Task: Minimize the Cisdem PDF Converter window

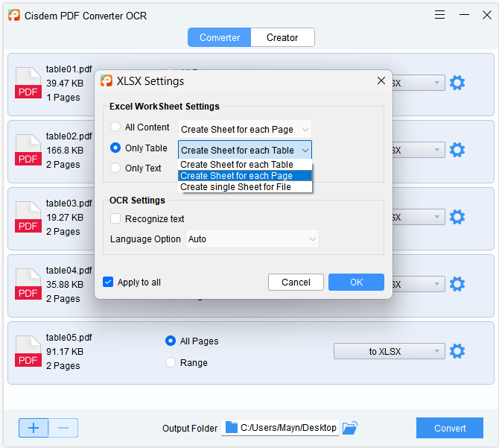Action: [464, 15]
